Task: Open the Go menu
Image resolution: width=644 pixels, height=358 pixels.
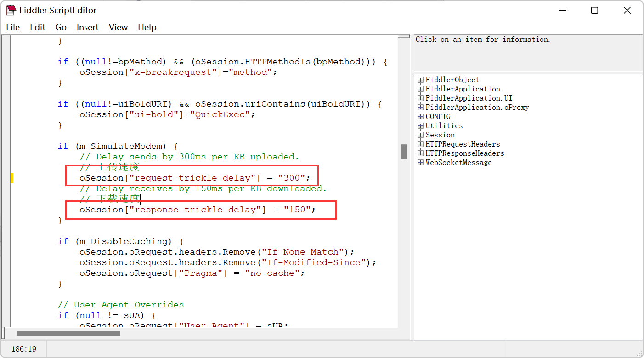Action: coord(61,28)
